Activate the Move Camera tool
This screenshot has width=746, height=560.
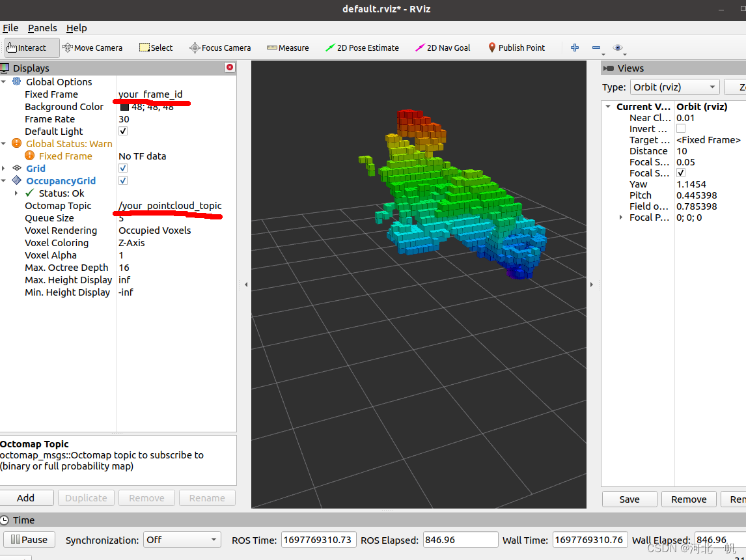[92, 48]
